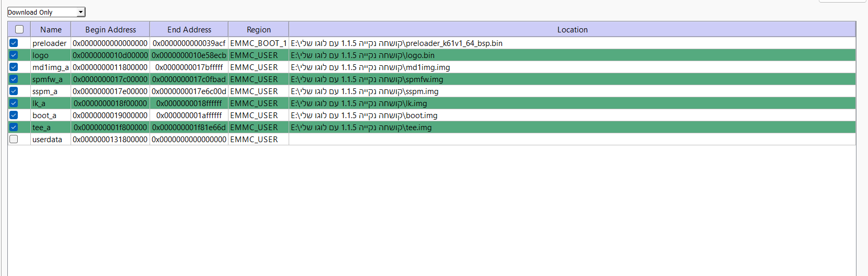The width and height of the screenshot is (868, 276).
Task: Click the preloader_k61v1_64_bsp.bin location path
Action: point(396,43)
